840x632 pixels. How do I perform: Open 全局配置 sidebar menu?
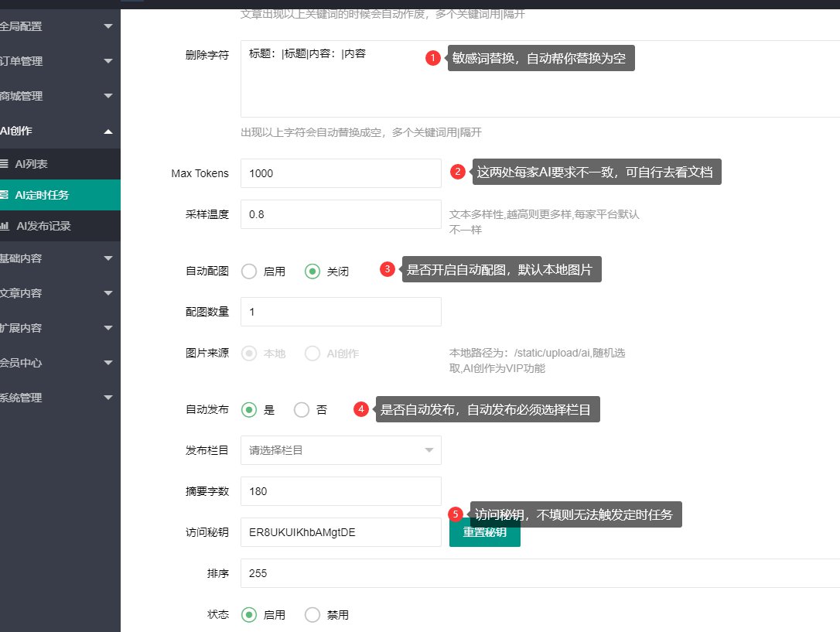(60, 26)
